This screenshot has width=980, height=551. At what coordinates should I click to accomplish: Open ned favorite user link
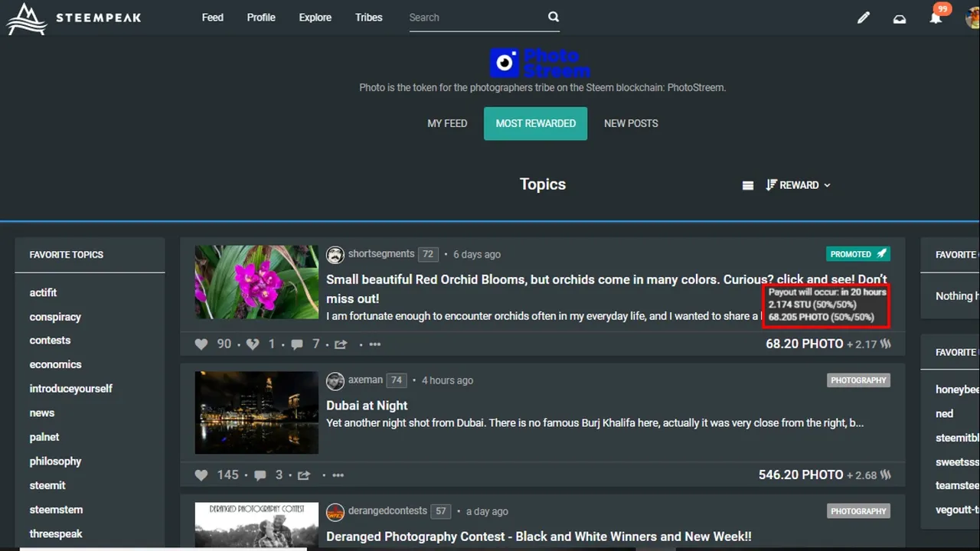pos(945,414)
